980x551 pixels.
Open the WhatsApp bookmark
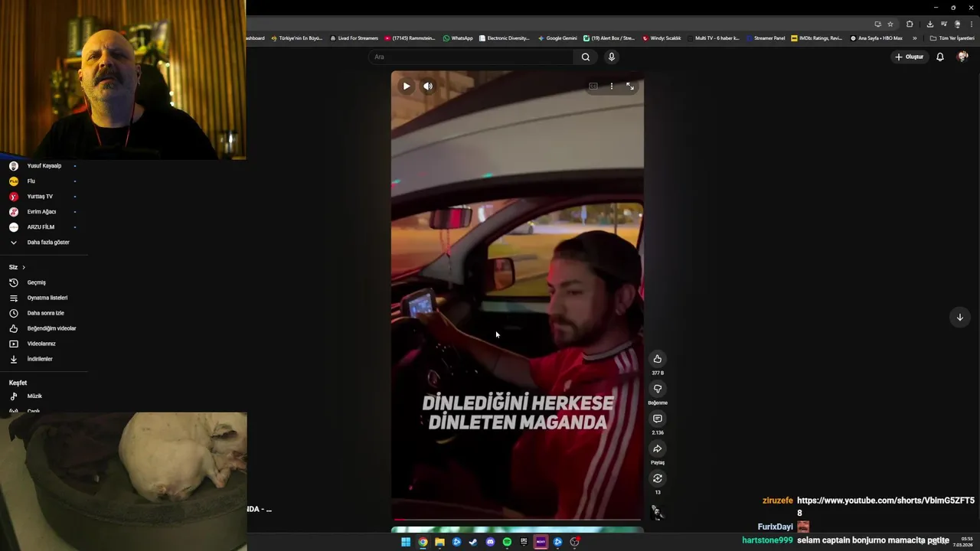point(458,38)
